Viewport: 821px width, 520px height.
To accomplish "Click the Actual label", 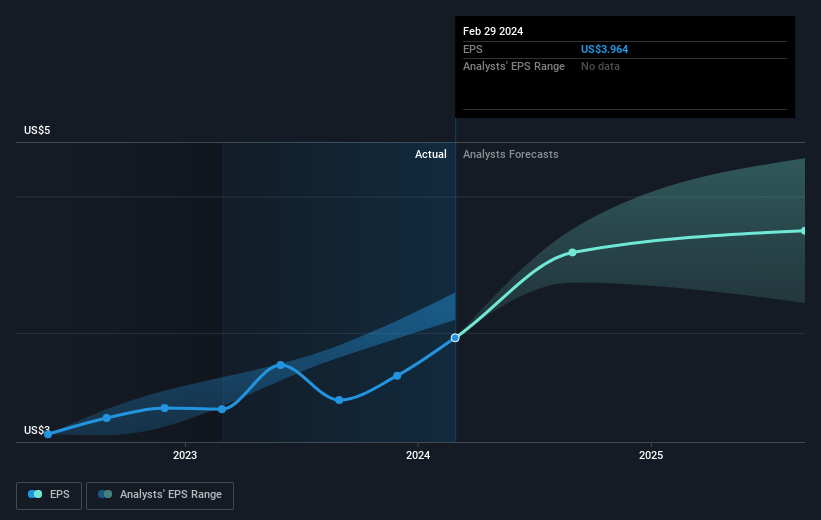I will coord(431,154).
